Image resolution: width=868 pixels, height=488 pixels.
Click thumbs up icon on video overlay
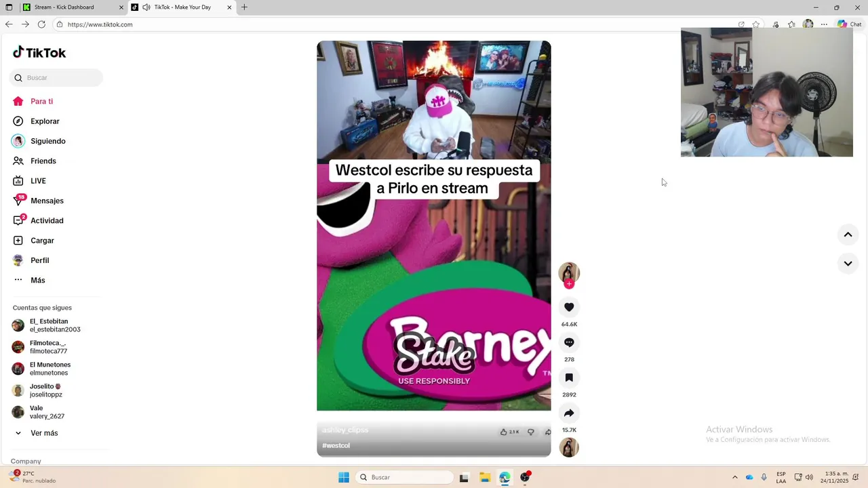[504, 432]
